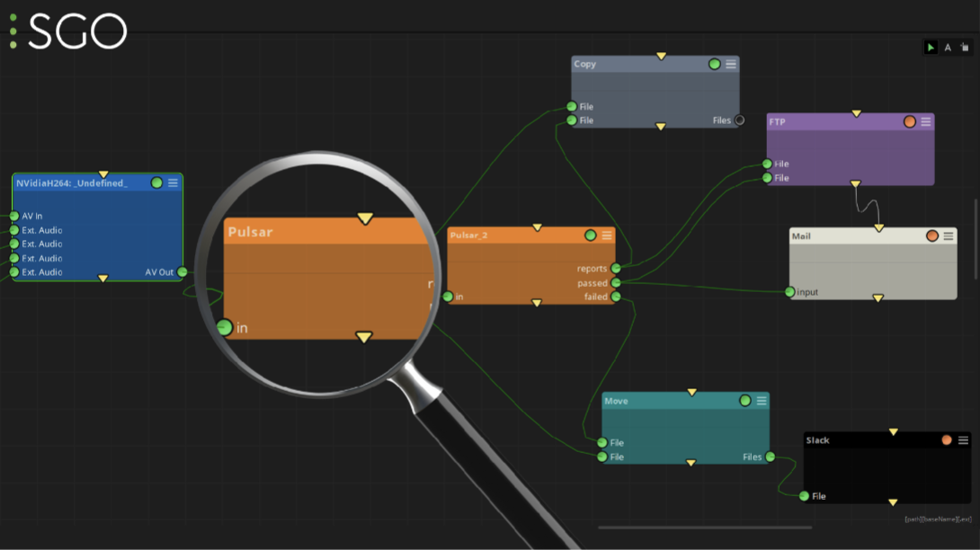Select the Mail node title bar

(x=873, y=235)
